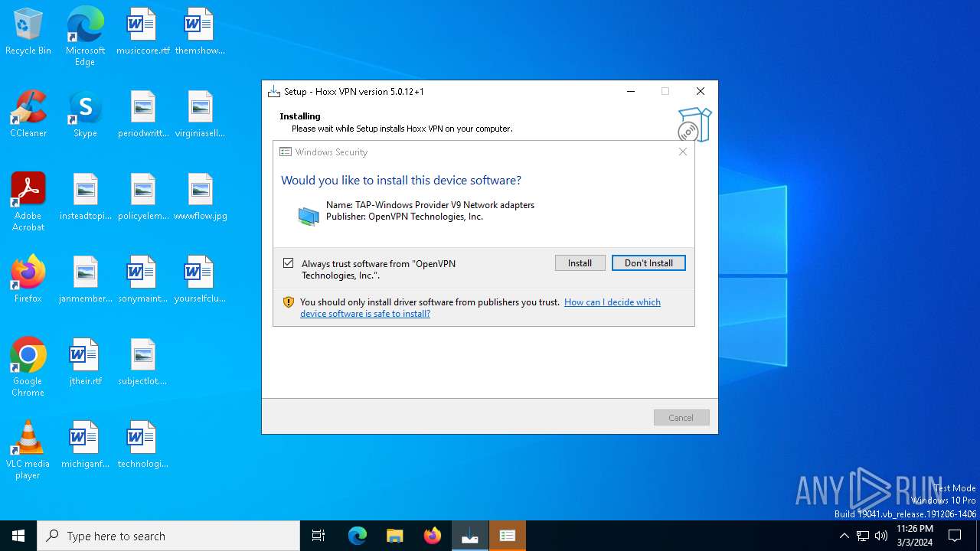Select the periodwritt... image file
This screenshot has height=551, width=980.
142,115
